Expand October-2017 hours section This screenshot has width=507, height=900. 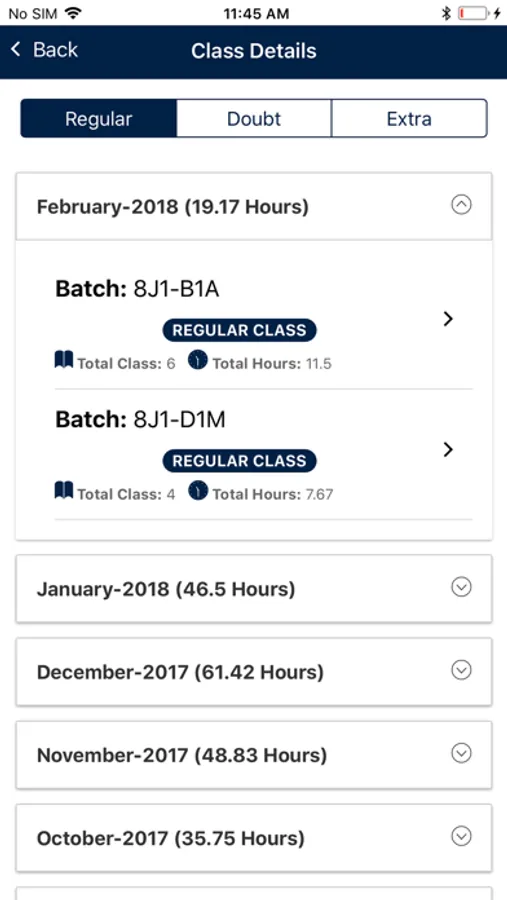[254, 838]
